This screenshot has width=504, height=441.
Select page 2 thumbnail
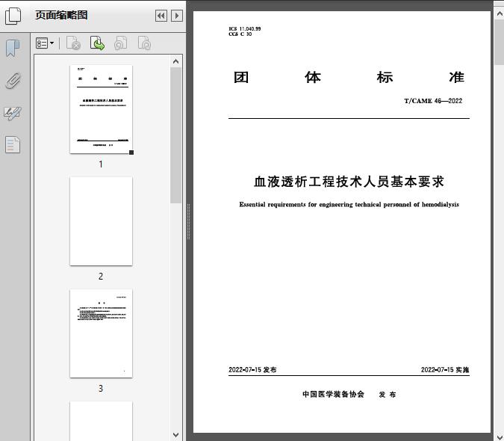pyautogui.click(x=101, y=221)
